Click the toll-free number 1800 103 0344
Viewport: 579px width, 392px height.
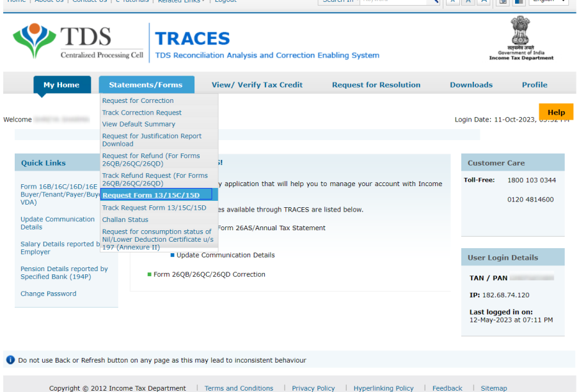[x=532, y=180]
